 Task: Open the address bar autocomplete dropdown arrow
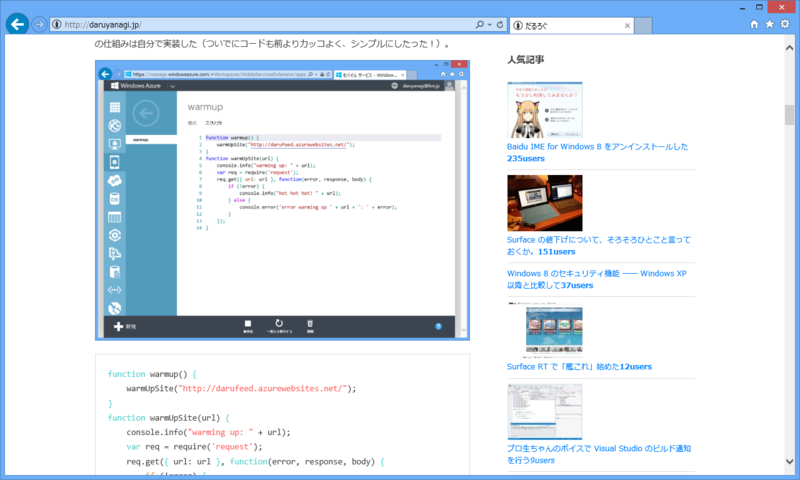point(490,24)
